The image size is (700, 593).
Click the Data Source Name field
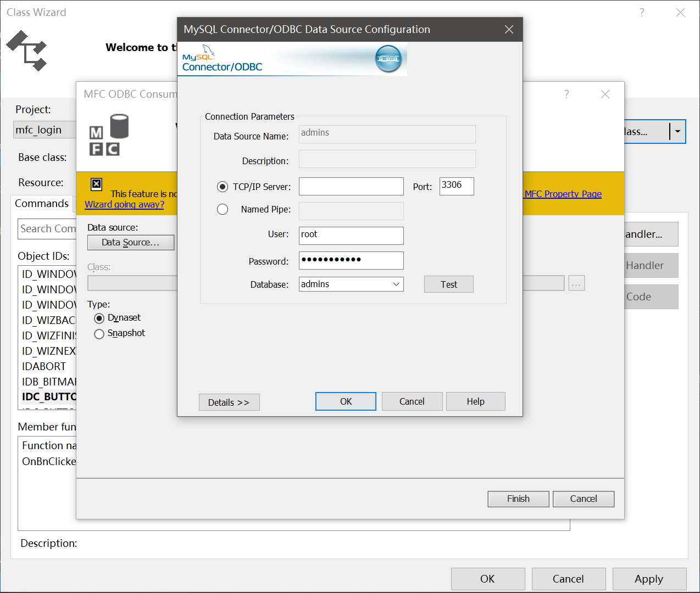coord(387,134)
